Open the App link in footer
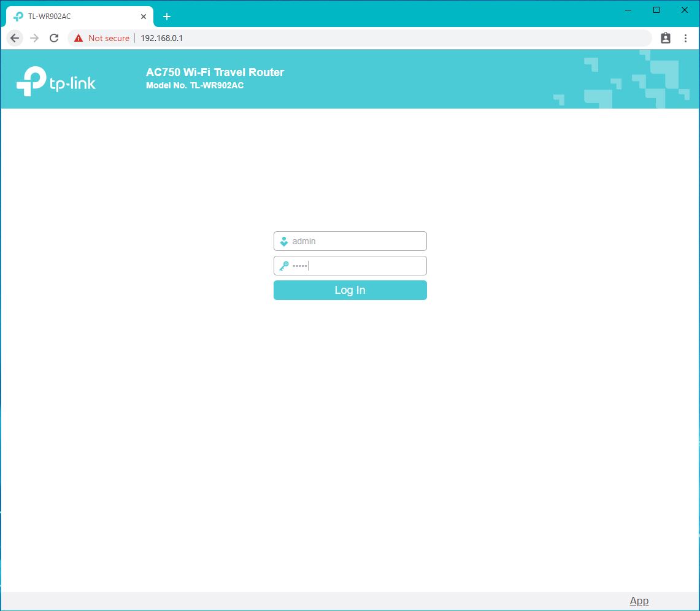700x611 pixels. pos(639,601)
